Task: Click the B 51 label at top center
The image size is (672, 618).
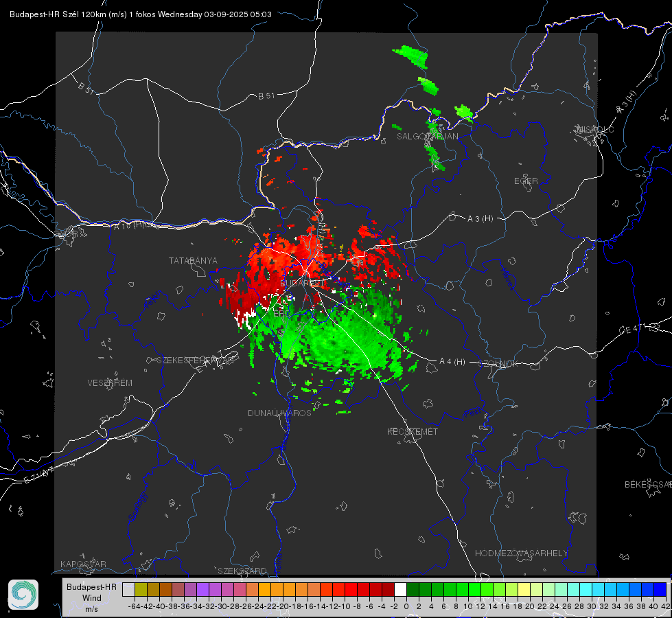Action: pyautogui.click(x=266, y=96)
